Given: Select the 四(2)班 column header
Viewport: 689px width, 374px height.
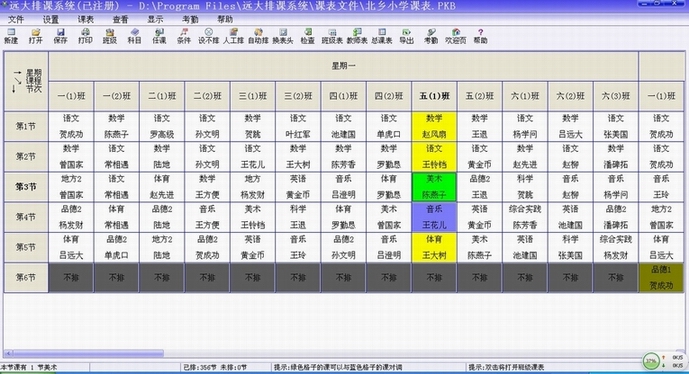Looking at the screenshot, I should (388, 96).
